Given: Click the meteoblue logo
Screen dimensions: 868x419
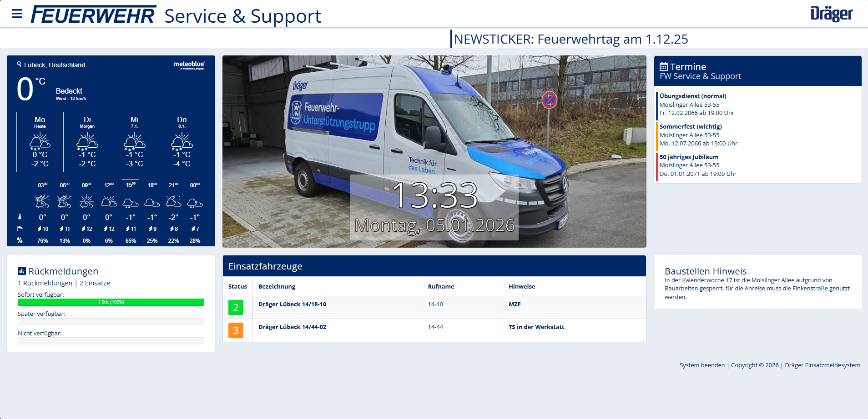Looking at the screenshot, I should (x=189, y=65).
